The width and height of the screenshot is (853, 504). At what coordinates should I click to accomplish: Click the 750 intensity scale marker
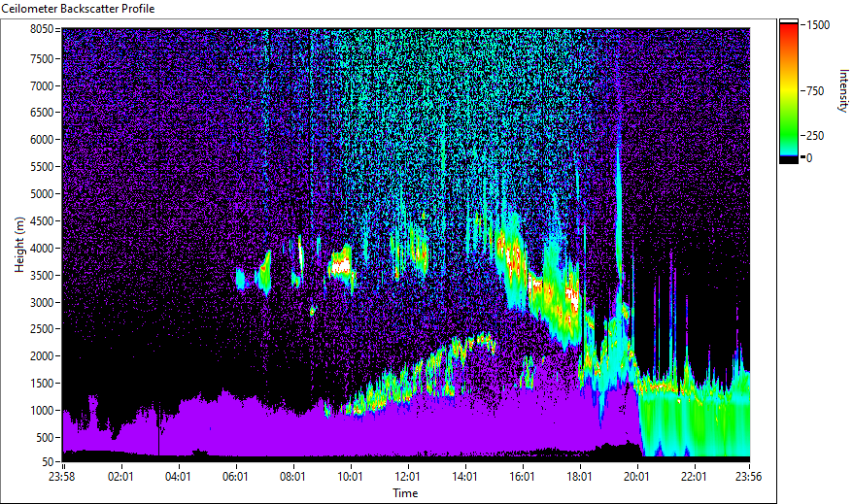click(x=815, y=91)
